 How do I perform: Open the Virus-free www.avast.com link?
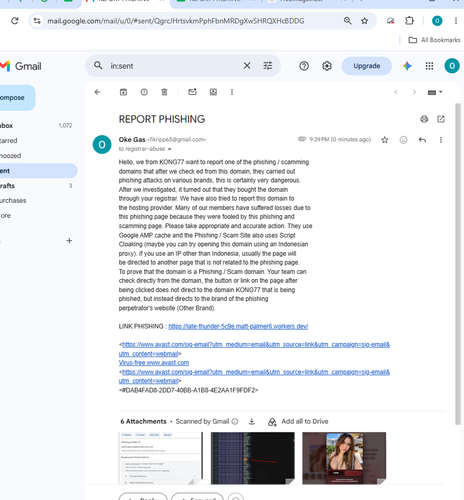pos(154,363)
